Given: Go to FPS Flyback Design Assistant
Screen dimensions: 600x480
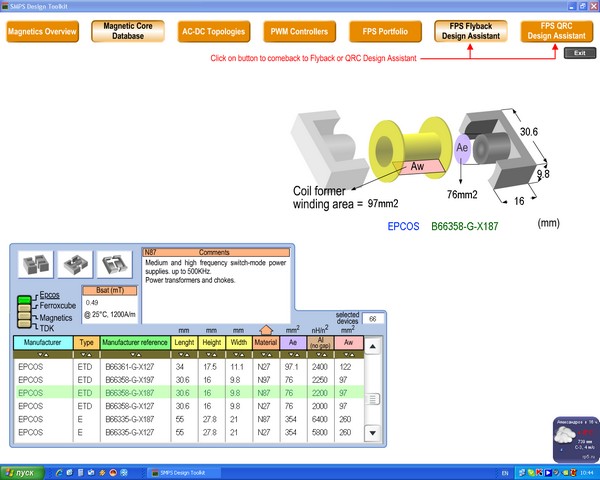Looking at the screenshot, I should [470, 32].
